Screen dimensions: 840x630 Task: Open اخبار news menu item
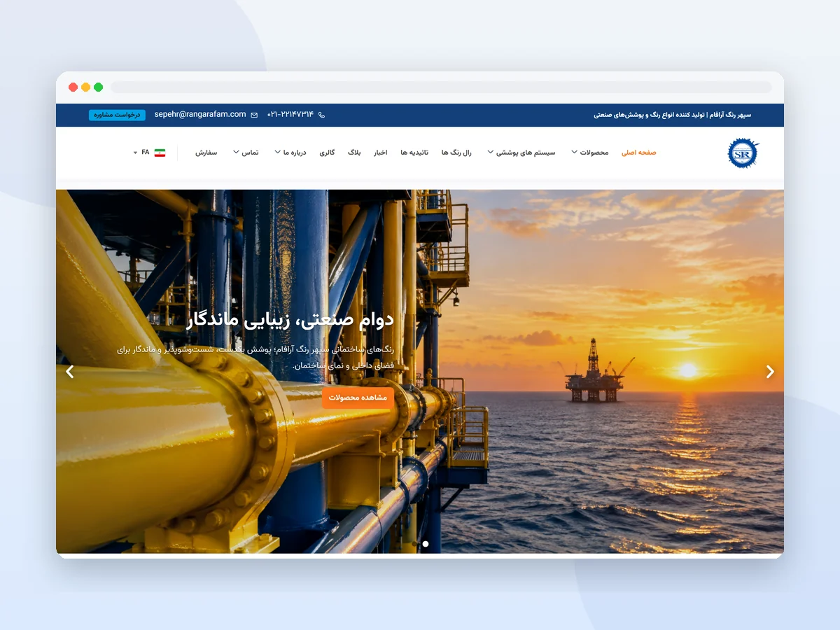click(380, 153)
